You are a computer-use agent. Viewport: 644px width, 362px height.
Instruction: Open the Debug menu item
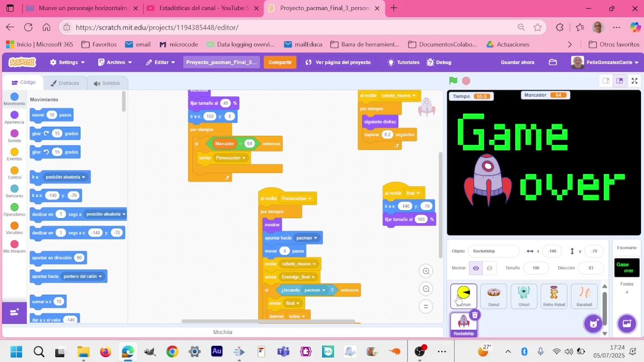pos(439,62)
